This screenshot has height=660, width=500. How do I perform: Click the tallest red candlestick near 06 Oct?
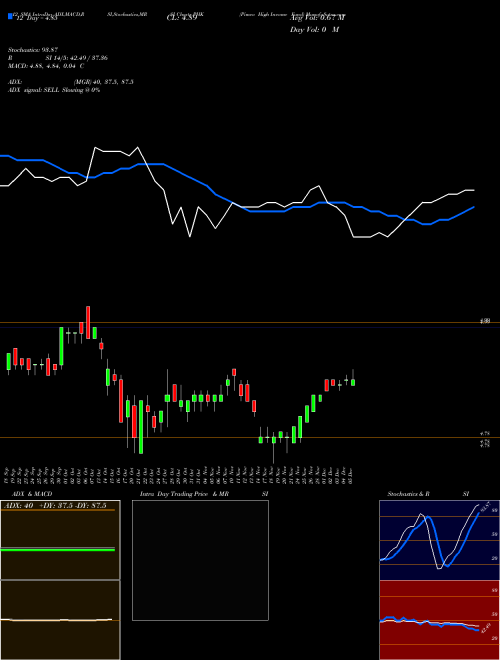[88, 322]
